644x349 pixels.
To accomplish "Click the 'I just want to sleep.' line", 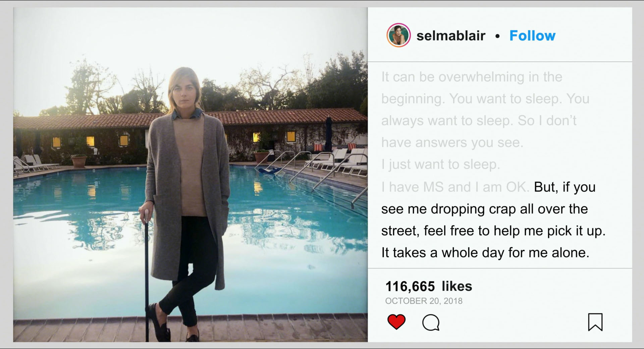I will point(440,164).
